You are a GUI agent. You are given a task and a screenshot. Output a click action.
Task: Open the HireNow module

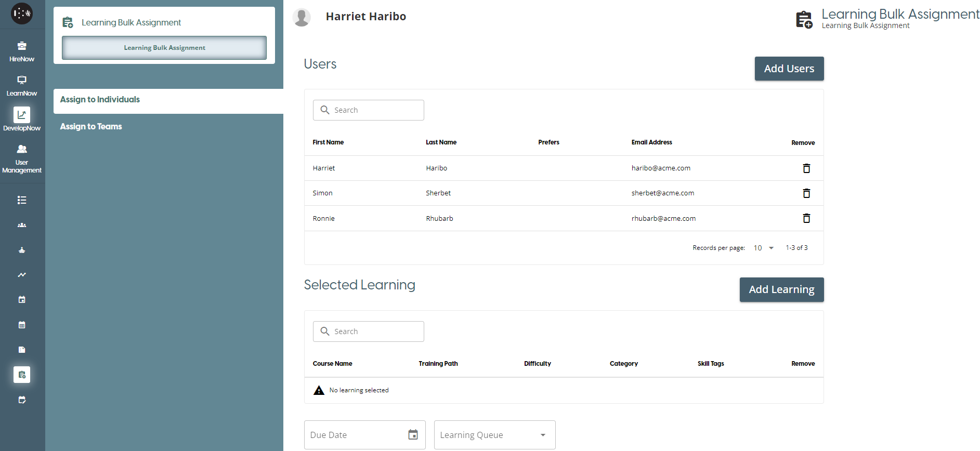[22, 51]
